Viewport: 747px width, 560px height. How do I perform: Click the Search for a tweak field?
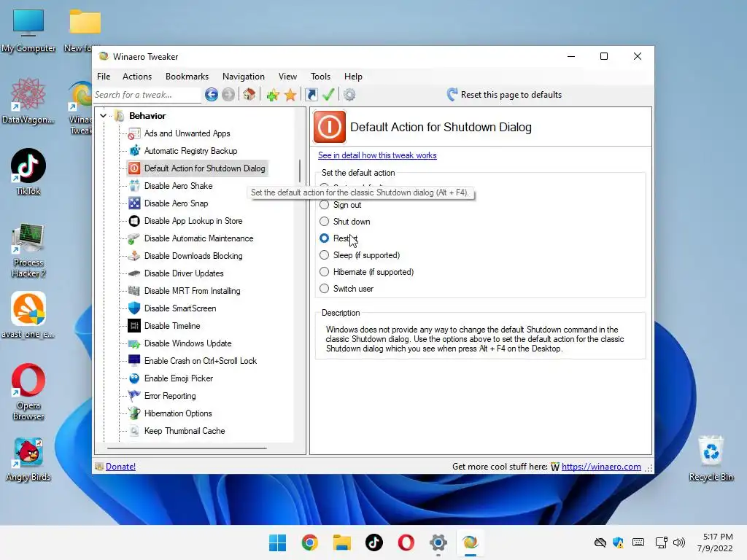click(147, 95)
